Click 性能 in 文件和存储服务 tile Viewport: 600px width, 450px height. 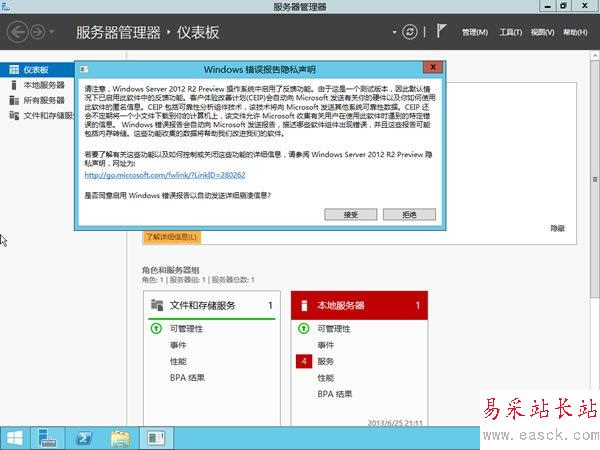(x=178, y=362)
